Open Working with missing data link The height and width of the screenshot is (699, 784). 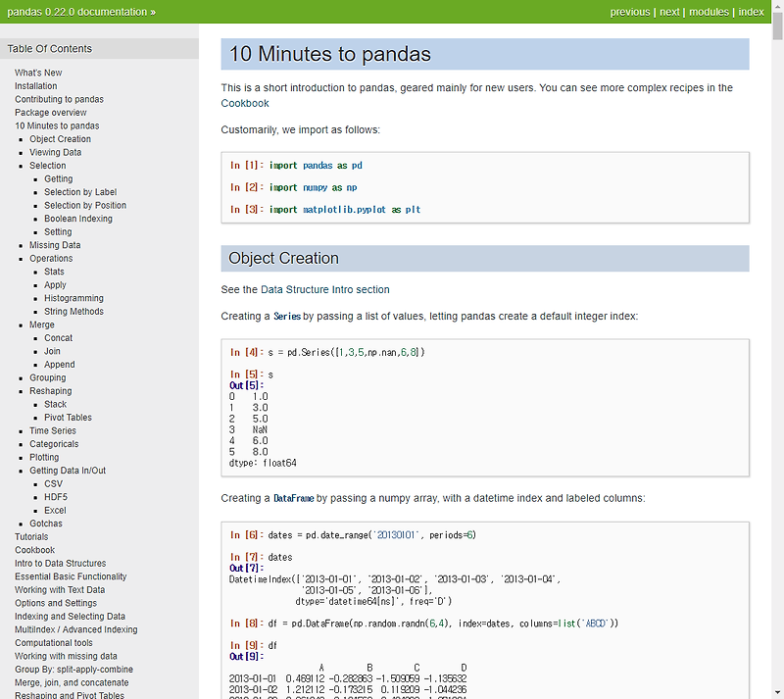tap(66, 657)
